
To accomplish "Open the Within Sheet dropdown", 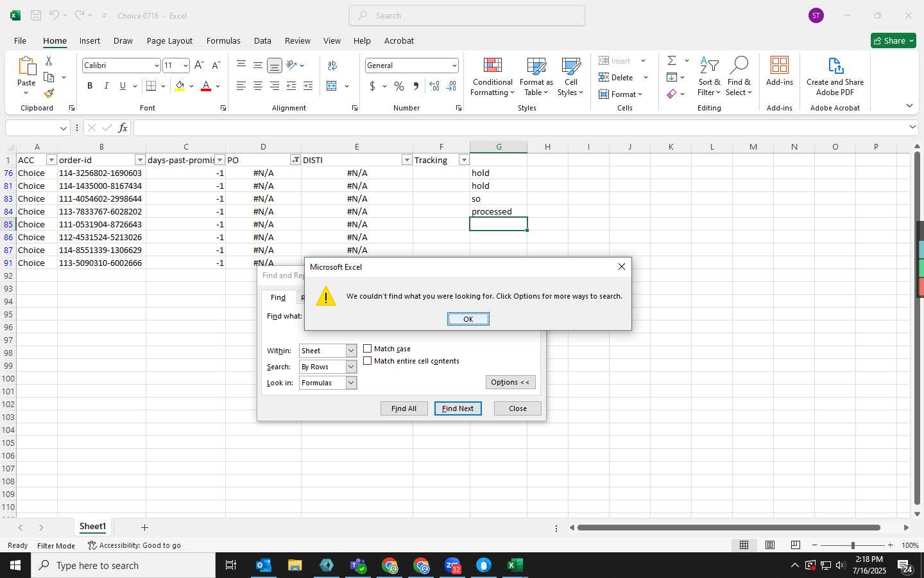I will (x=351, y=351).
